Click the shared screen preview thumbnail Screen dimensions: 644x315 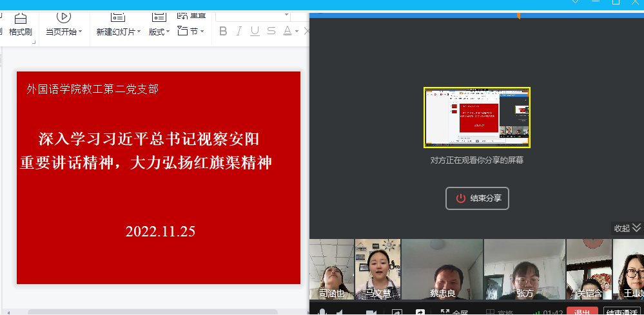(x=477, y=117)
